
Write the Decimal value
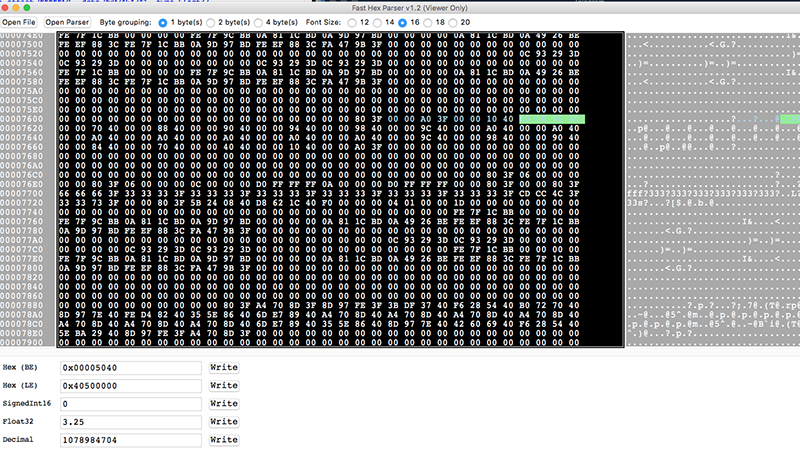point(224,440)
